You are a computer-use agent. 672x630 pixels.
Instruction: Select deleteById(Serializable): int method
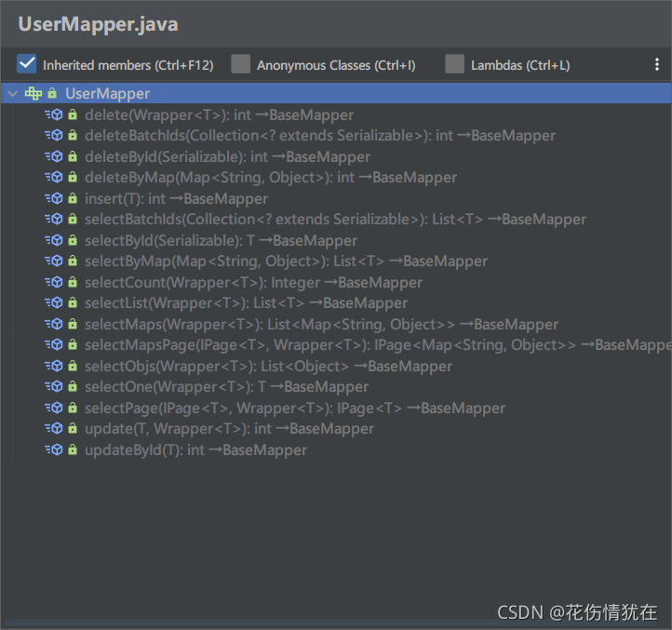(x=227, y=157)
